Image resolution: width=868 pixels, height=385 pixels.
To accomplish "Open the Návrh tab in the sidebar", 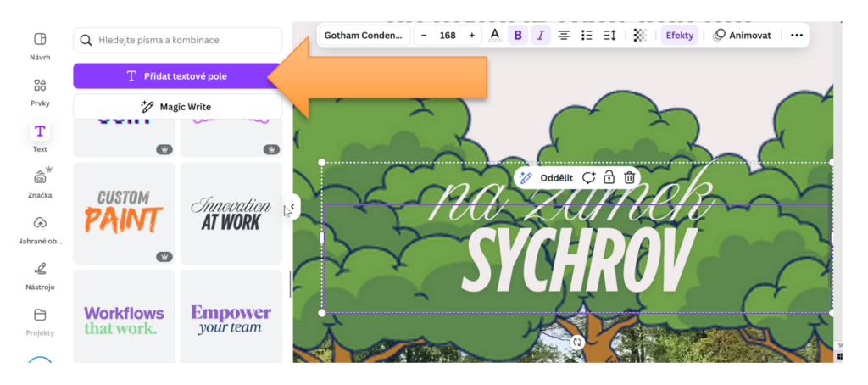I will (x=40, y=40).
